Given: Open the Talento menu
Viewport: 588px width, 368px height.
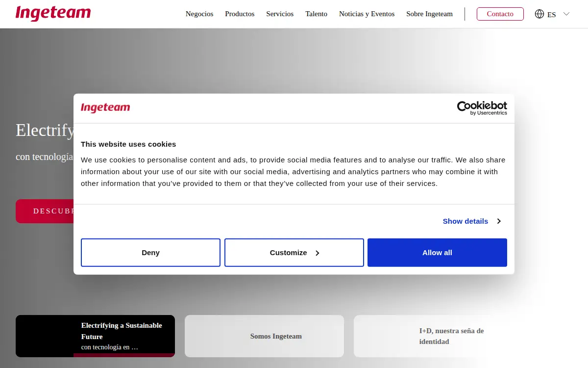Looking at the screenshot, I should click(316, 14).
